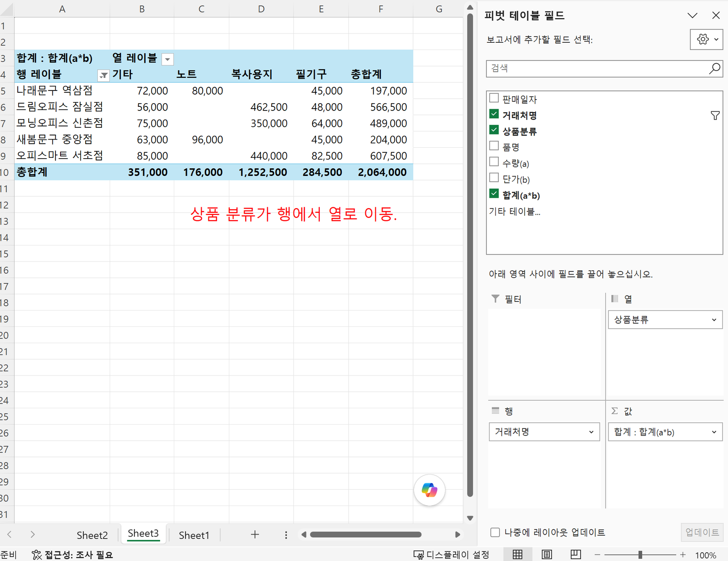728x561 pixels.
Task: Open the 열 레이블 filter dropdown
Action: click(167, 59)
